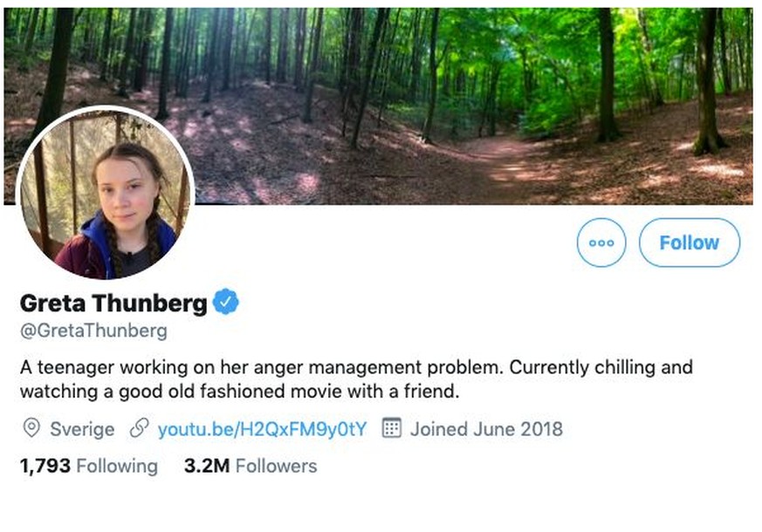Click the Sverige location text
This screenshot has width=762, height=532.
(83, 429)
